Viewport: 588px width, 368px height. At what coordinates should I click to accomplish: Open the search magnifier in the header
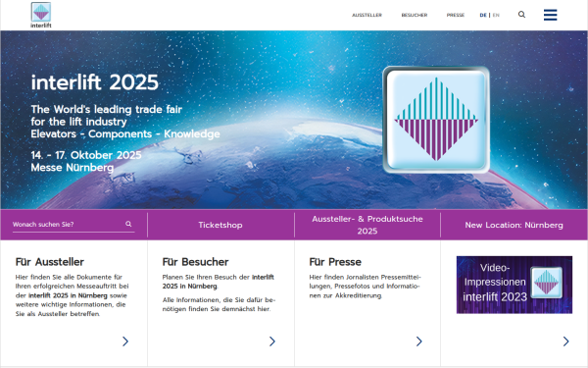(521, 15)
